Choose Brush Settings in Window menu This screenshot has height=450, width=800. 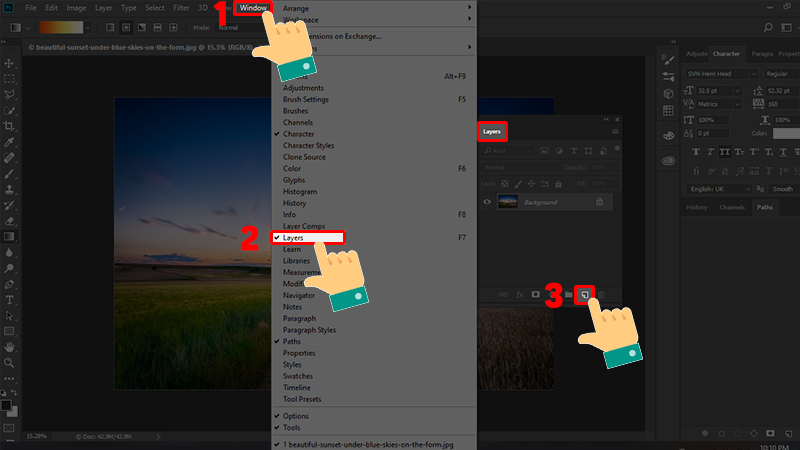(x=306, y=99)
